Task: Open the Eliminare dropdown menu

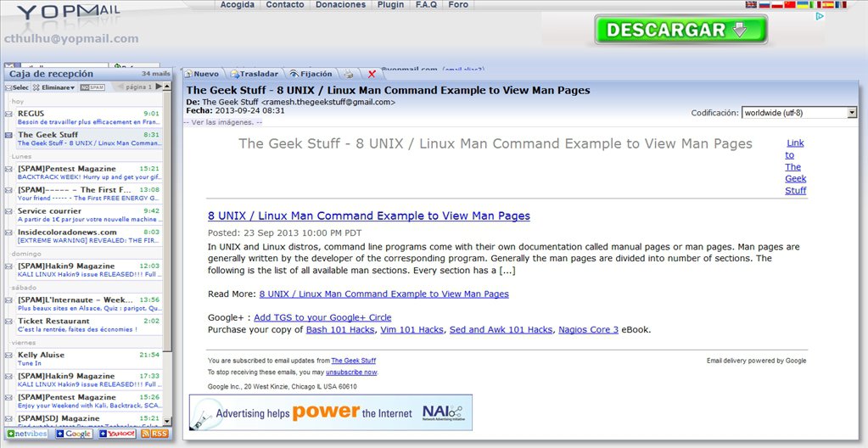Action: coord(53,87)
